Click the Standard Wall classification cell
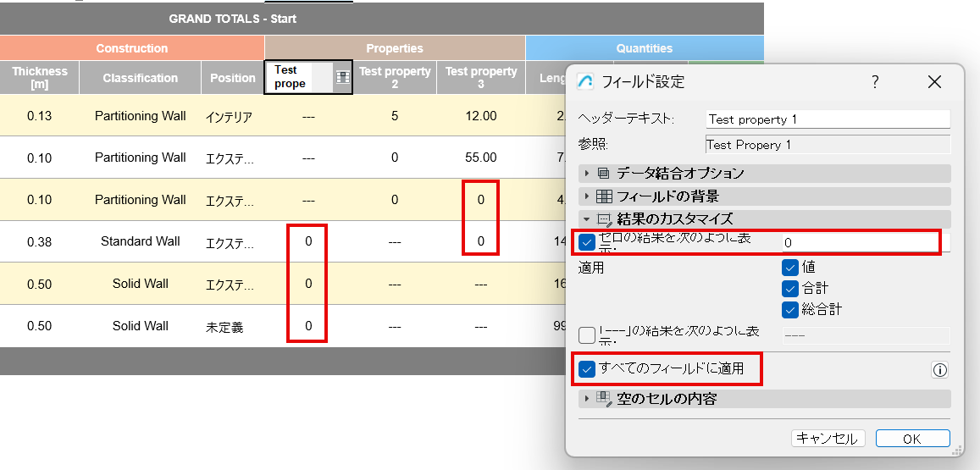 [x=140, y=241]
